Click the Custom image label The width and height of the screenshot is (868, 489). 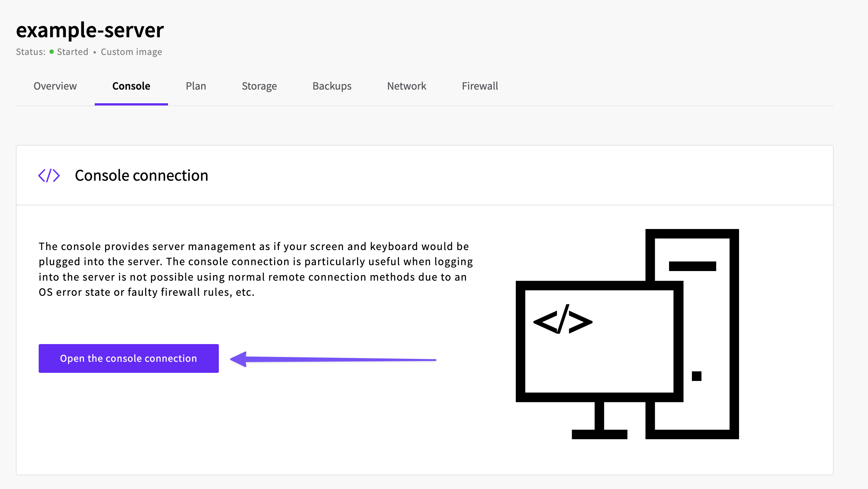pos(132,52)
